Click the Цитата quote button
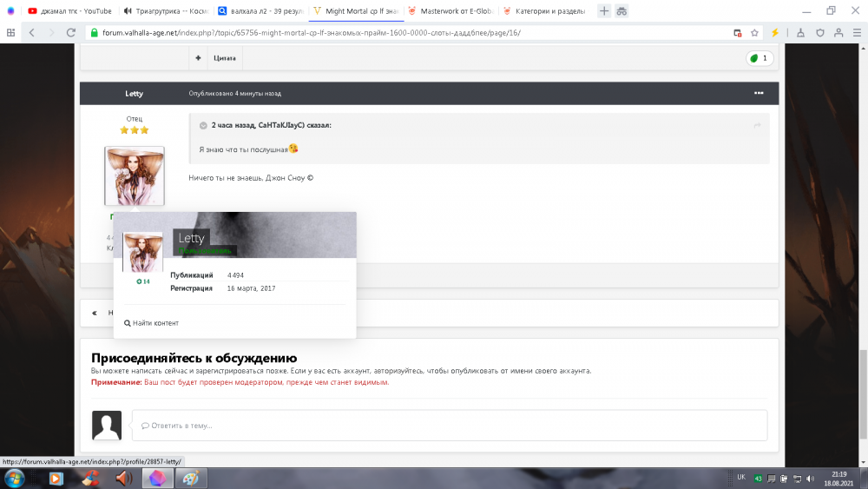The width and height of the screenshot is (868, 489). coord(224,58)
